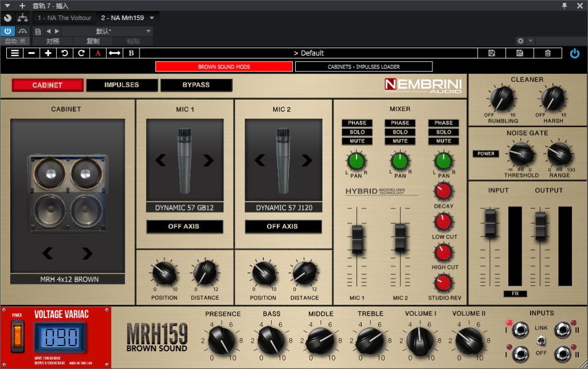Click the OUTPUT level fader
Image resolution: width=588 pixels, height=369 pixels.
coord(540,226)
